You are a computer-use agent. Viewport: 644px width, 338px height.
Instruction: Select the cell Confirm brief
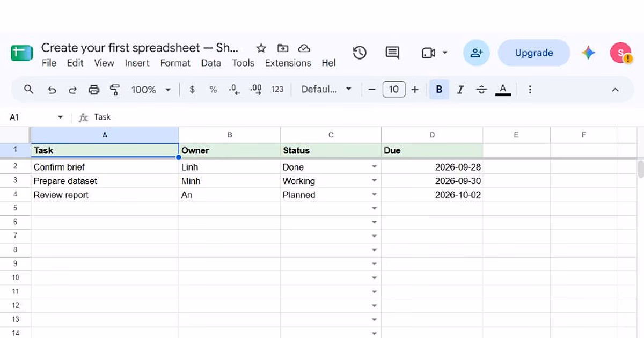(x=105, y=167)
